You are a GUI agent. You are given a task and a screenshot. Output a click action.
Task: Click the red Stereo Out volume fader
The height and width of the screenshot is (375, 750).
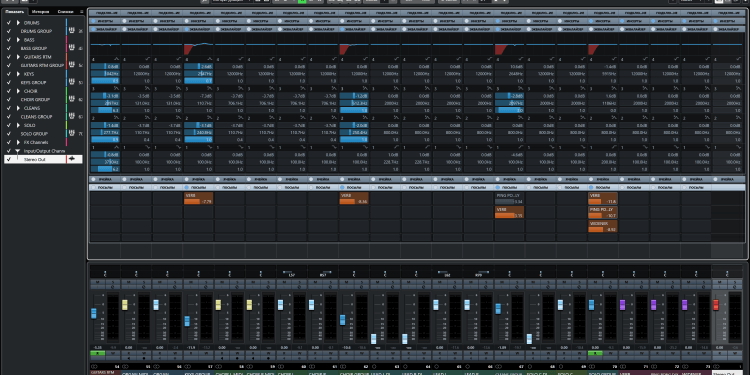[716, 305]
